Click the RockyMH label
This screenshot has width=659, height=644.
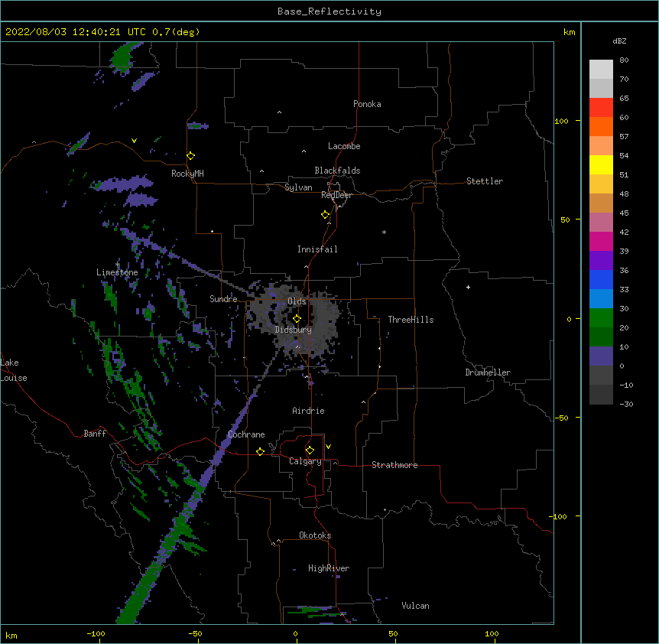point(187,174)
